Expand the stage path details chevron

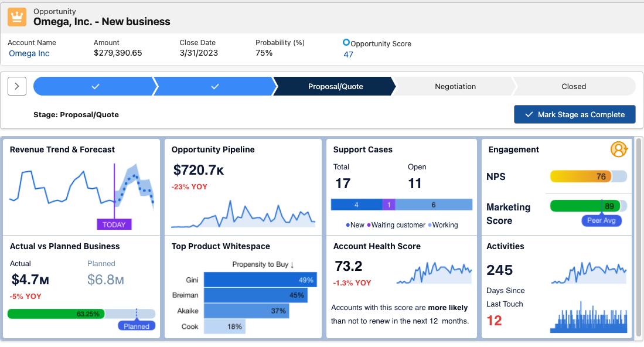coord(17,86)
